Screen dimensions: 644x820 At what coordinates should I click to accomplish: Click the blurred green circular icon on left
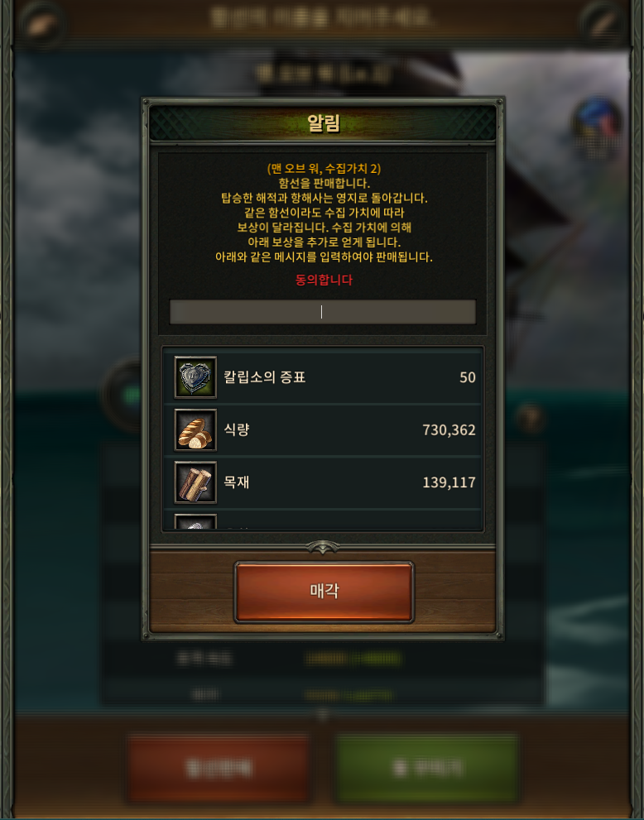(124, 396)
